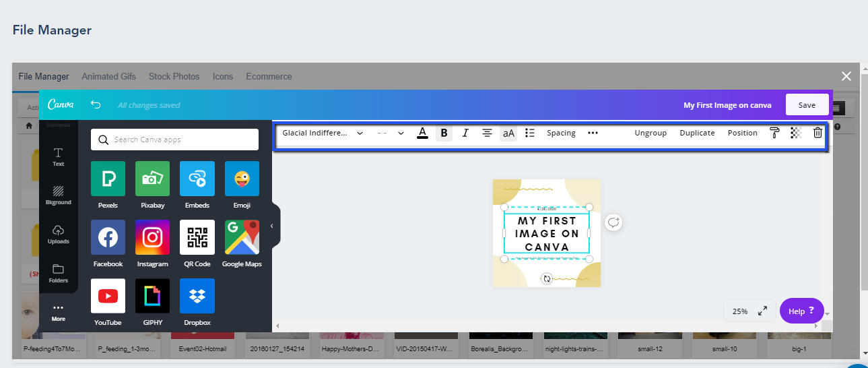Click the trash delete icon
The height and width of the screenshot is (368, 868).
pos(817,133)
